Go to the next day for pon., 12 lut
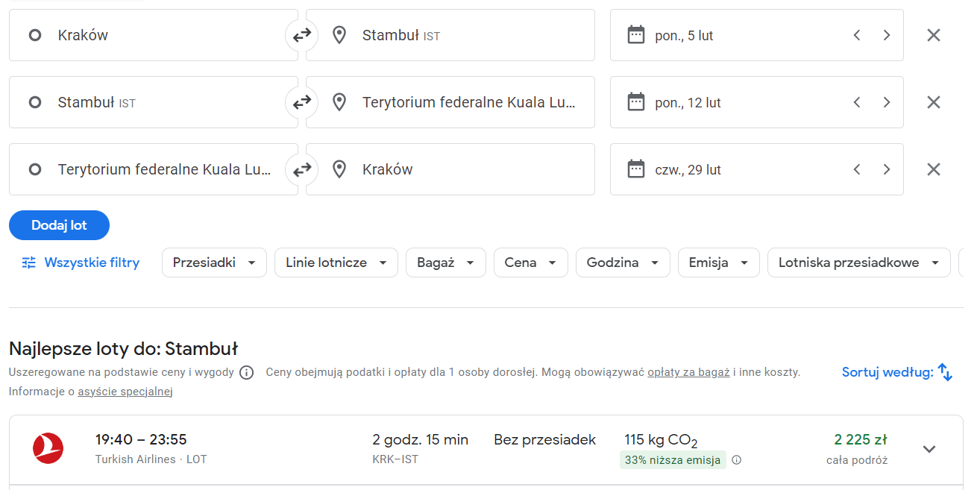The image size is (980, 490). click(886, 102)
